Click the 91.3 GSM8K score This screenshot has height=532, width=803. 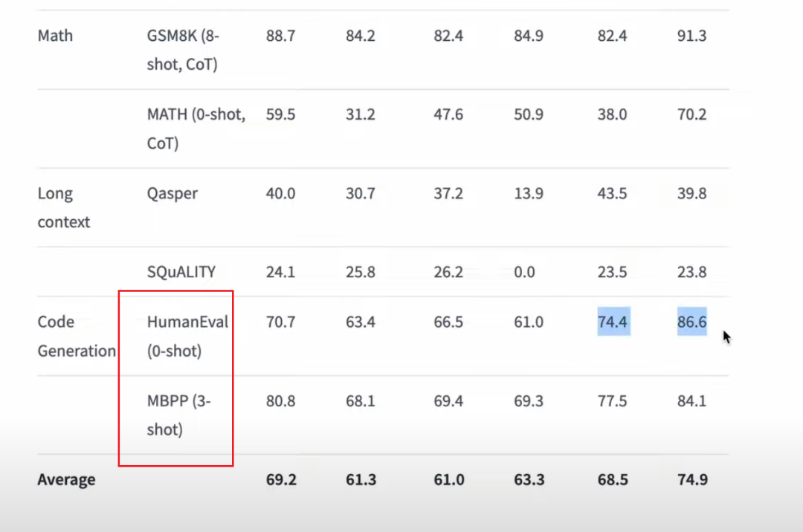point(692,36)
